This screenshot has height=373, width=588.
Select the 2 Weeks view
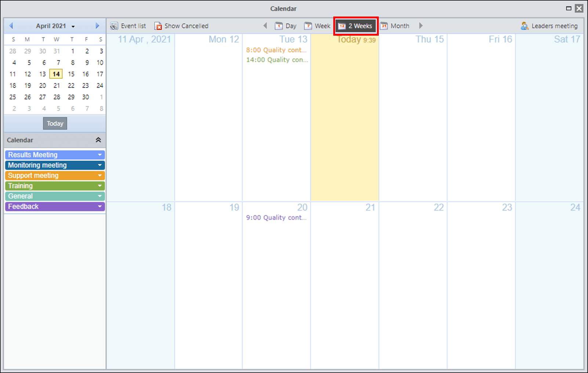355,26
